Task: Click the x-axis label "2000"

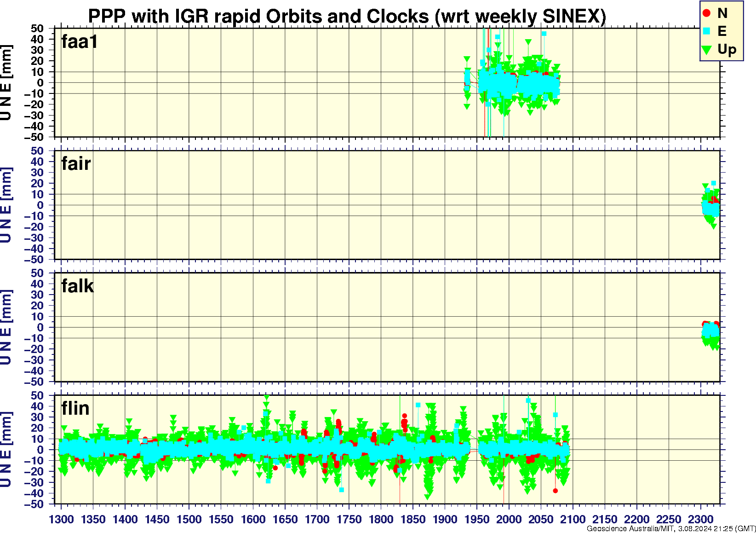Action: pos(509,519)
